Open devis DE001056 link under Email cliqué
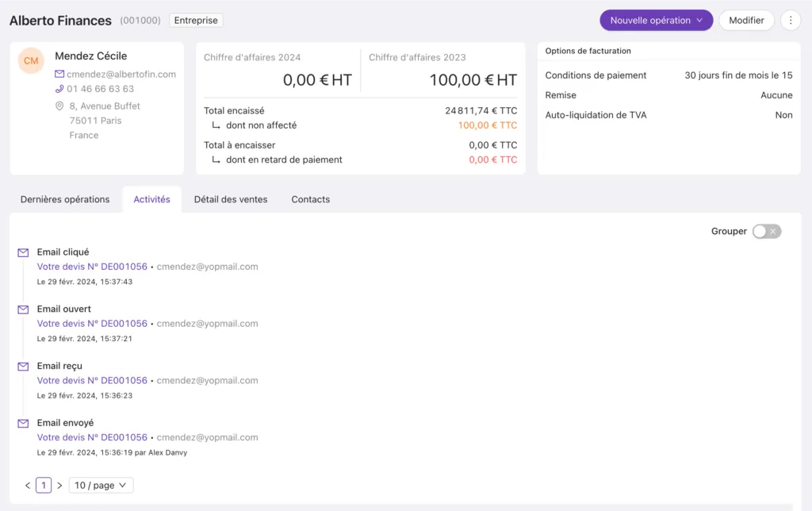This screenshot has height=511, width=812. pos(92,267)
